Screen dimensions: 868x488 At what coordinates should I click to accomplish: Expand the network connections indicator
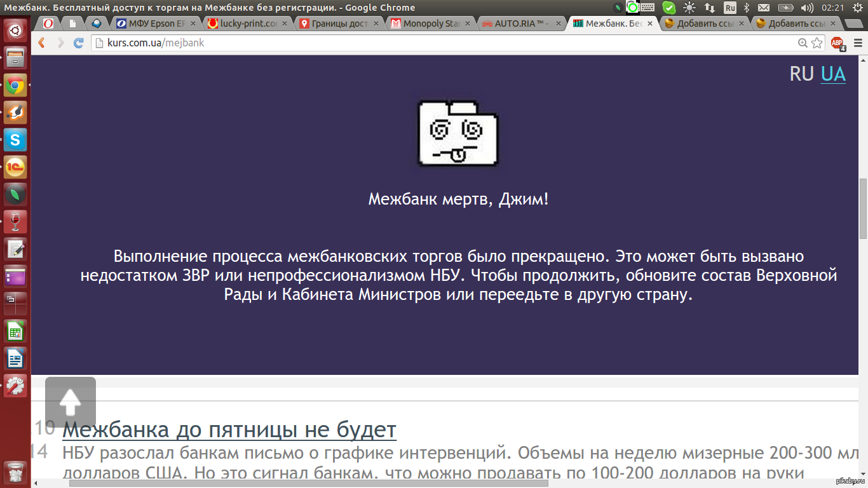pyautogui.click(x=710, y=8)
